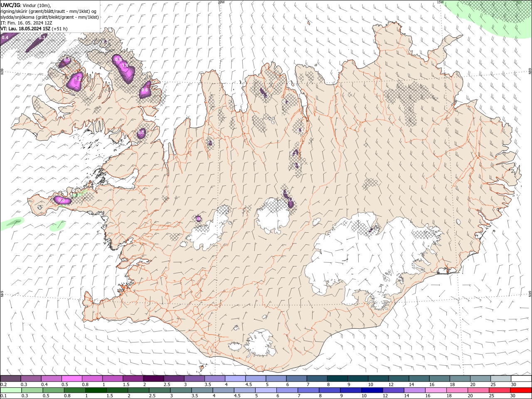Click the palest green rain swatch at 0.1
This screenshot has height=399, width=532.
[x=11, y=390]
